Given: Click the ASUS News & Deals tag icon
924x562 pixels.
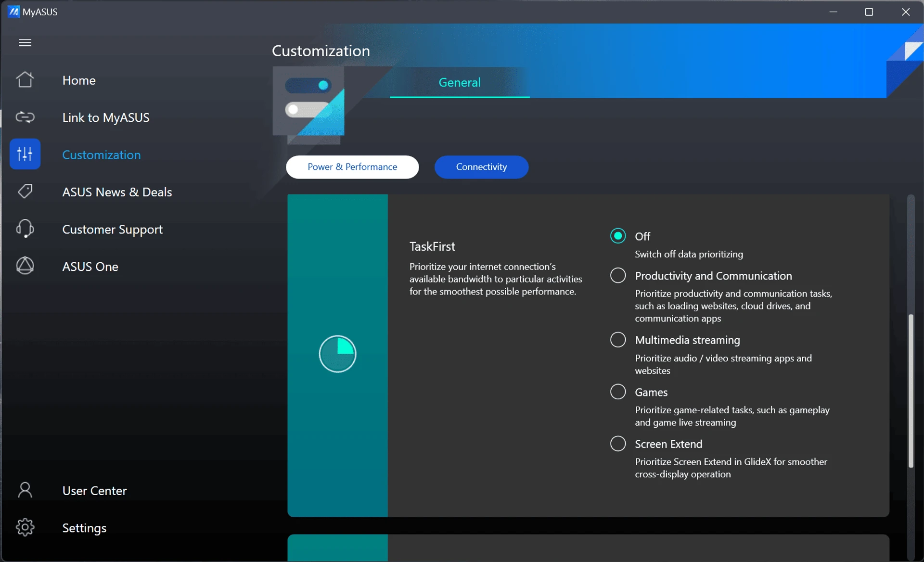Looking at the screenshot, I should 25,192.
